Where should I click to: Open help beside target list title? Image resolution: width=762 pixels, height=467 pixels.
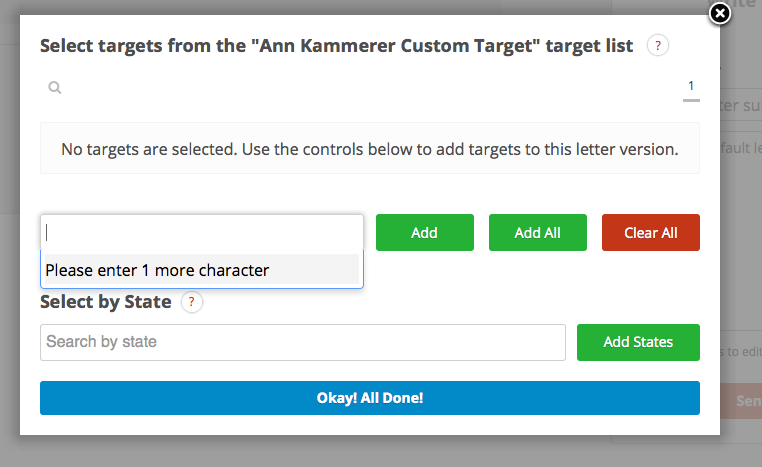click(x=658, y=46)
